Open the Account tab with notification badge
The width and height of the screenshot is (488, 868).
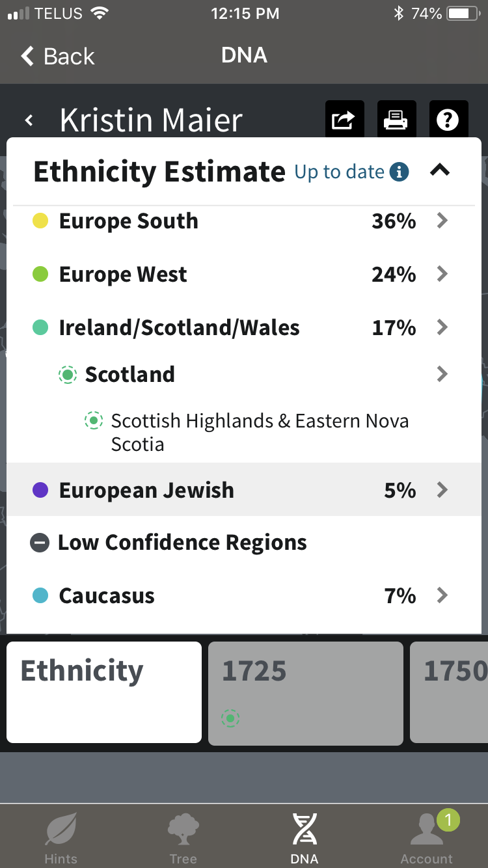pos(427,838)
